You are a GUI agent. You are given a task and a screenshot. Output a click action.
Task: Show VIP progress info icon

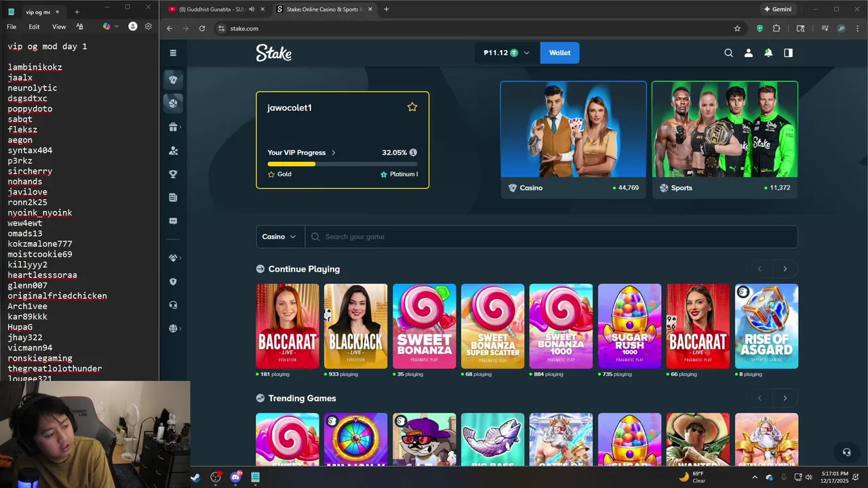coord(413,152)
